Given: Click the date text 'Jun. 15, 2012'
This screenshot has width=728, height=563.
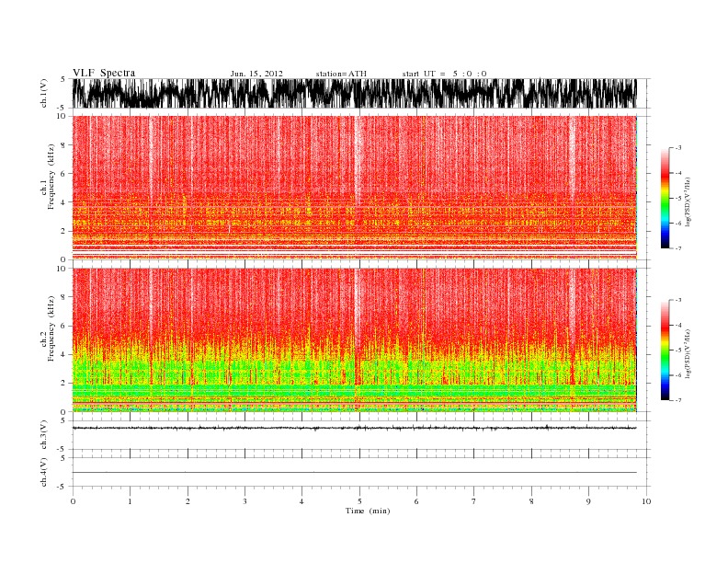Looking at the screenshot, I should point(256,74).
